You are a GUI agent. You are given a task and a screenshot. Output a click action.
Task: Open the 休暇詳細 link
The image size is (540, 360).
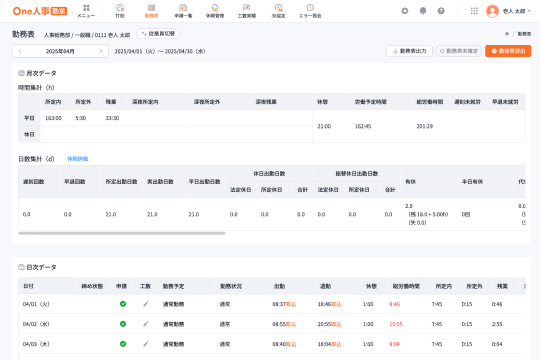[x=77, y=159]
